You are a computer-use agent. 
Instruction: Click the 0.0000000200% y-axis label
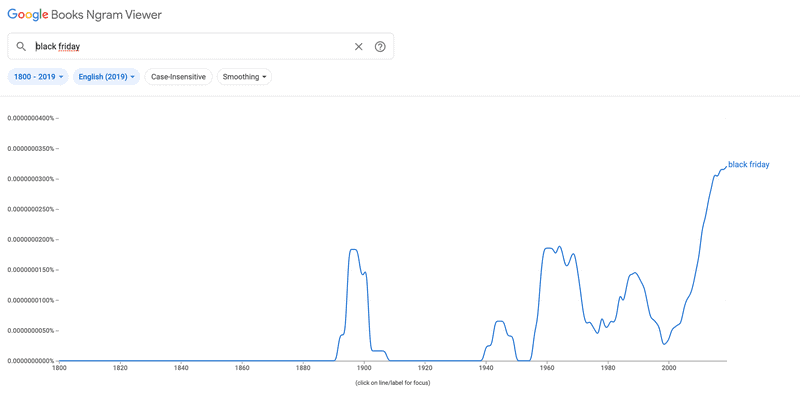point(31,239)
